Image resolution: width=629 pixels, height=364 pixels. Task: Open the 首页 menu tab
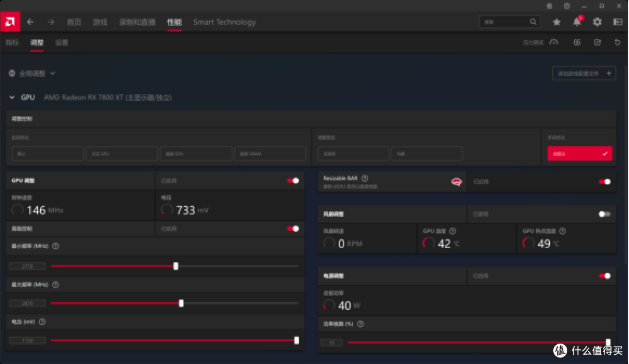74,22
